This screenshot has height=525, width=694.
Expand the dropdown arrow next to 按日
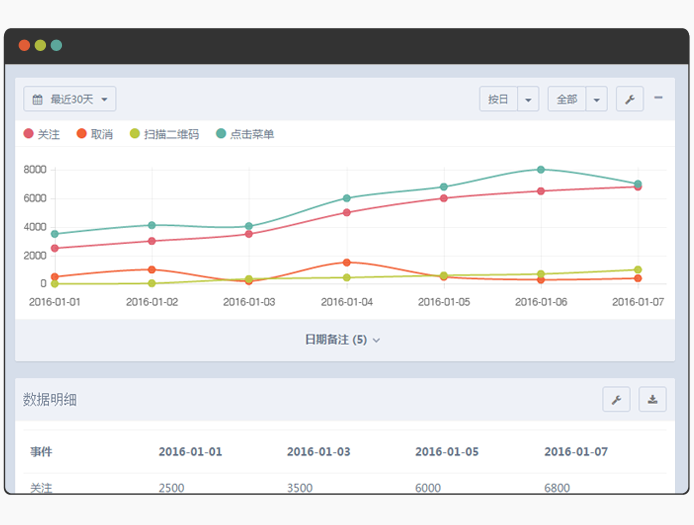pos(528,99)
